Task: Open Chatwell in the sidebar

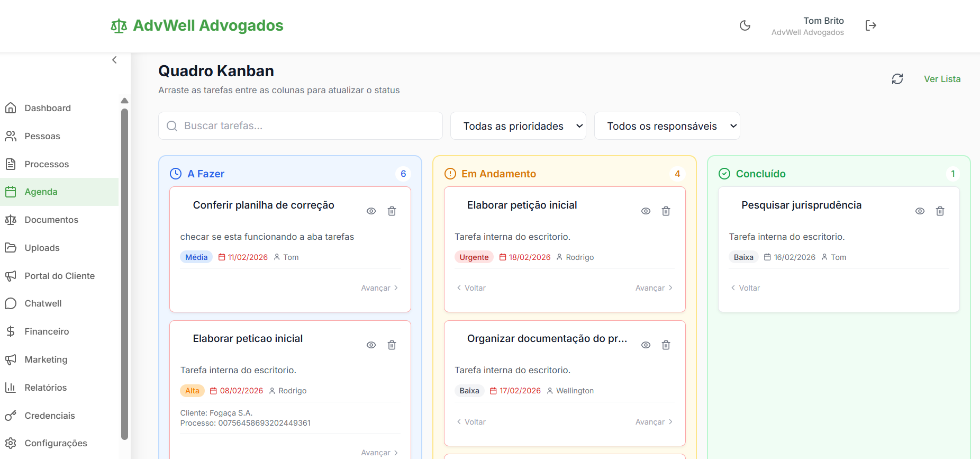Action: (59, 303)
